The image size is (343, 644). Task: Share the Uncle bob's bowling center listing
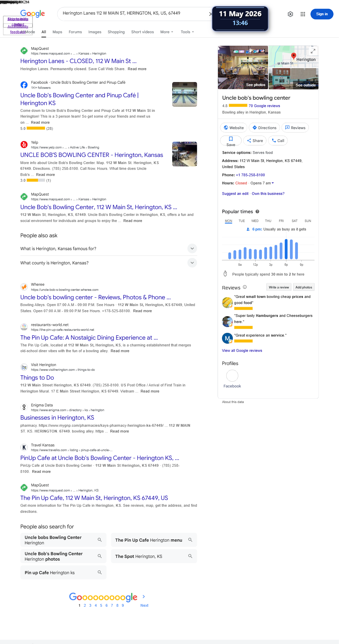tap(255, 141)
